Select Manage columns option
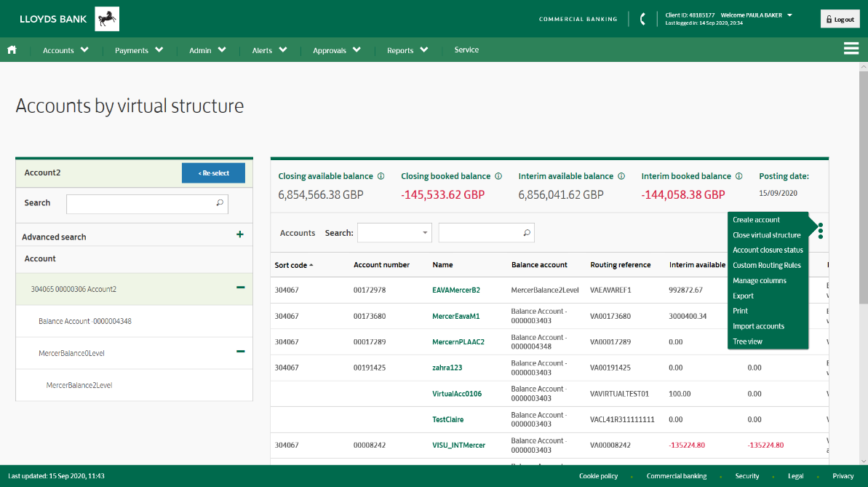Screen dimensions: 868x487 tap(759, 280)
